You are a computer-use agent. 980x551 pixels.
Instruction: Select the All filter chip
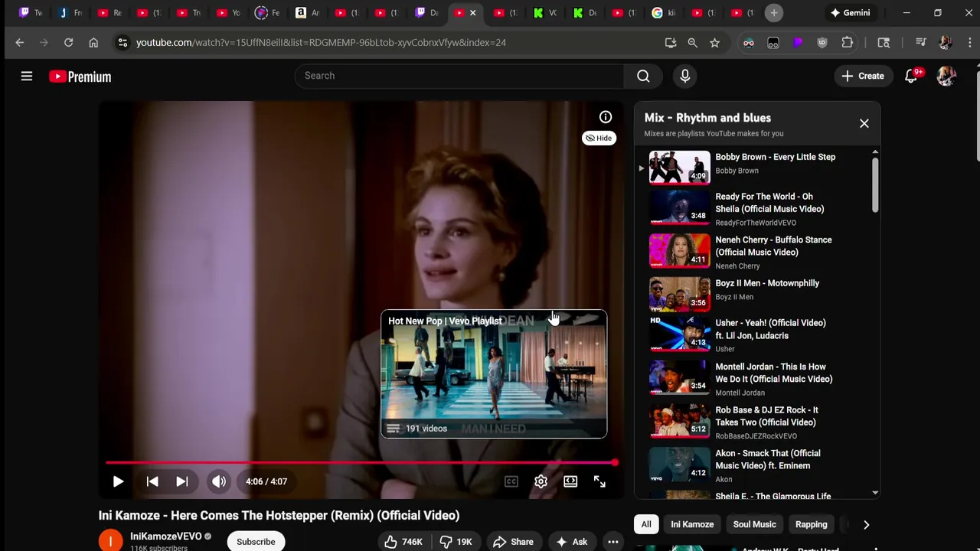point(646,524)
